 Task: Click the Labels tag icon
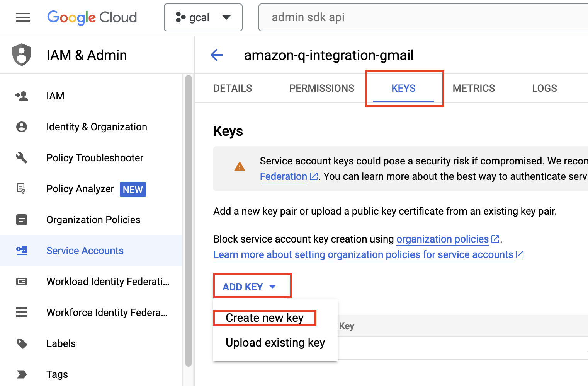(22, 343)
